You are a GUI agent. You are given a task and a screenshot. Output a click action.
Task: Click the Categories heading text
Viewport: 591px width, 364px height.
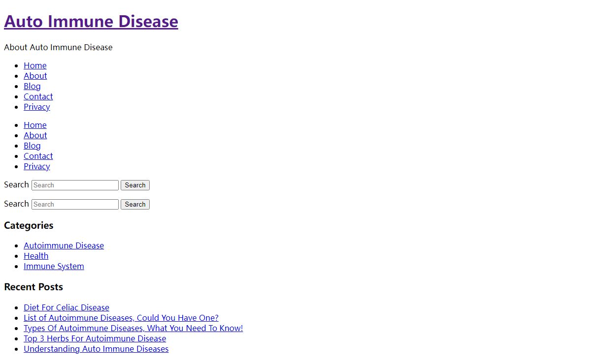coord(29,225)
